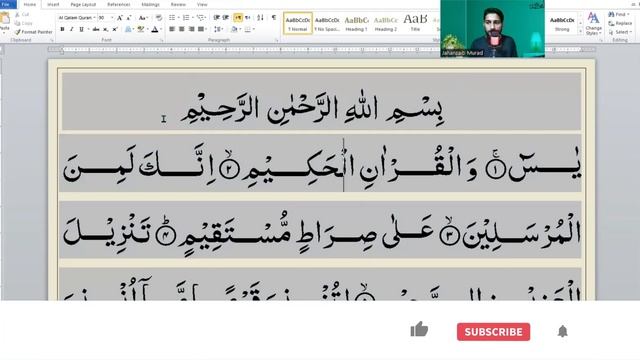Open the Clipboard pane launcher
The height and width of the screenshot is (360, 640).
[x=52, y=40]
